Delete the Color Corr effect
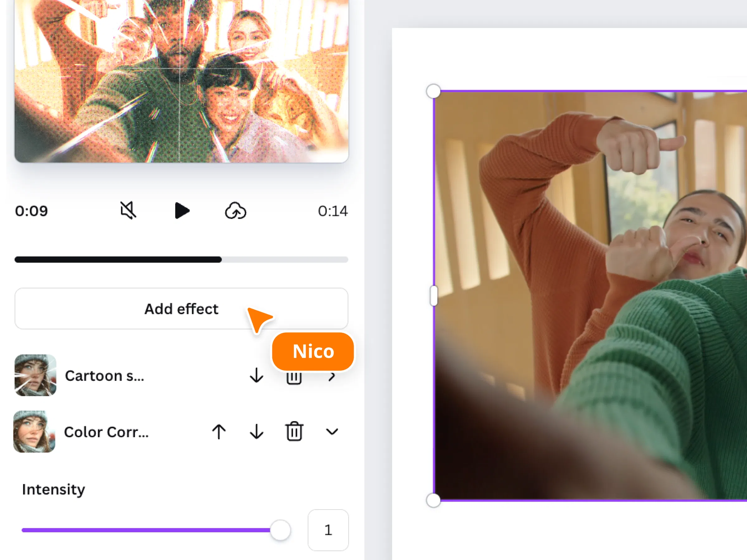Image resolution: width=747 pixels, height=560 pixels. tap(294, 431)
